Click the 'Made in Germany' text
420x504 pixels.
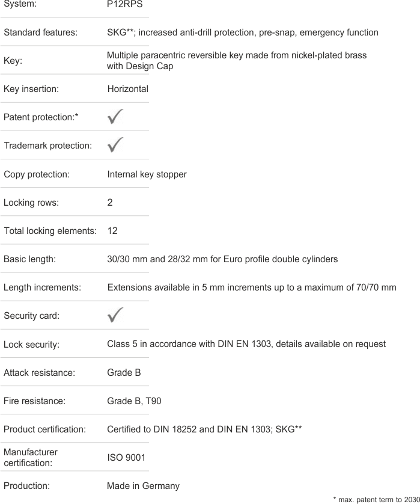tap(143, 486)
